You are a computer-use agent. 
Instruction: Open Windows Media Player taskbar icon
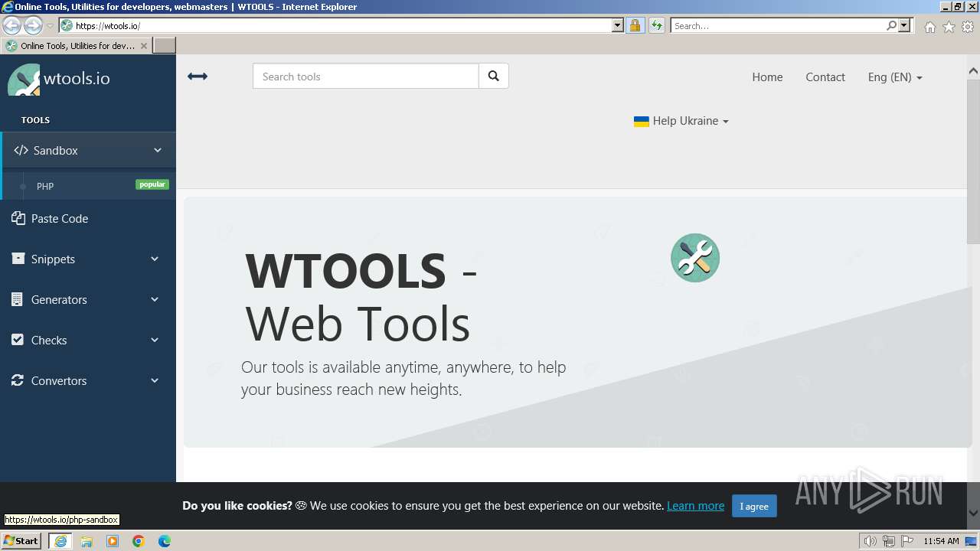click(x=113, y=541)
